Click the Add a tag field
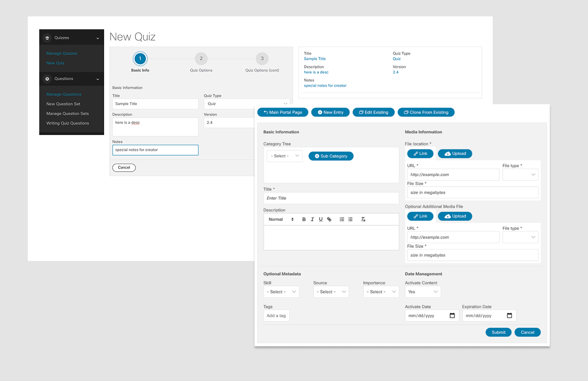Viewport: 588px width, 381px height. 276,316
